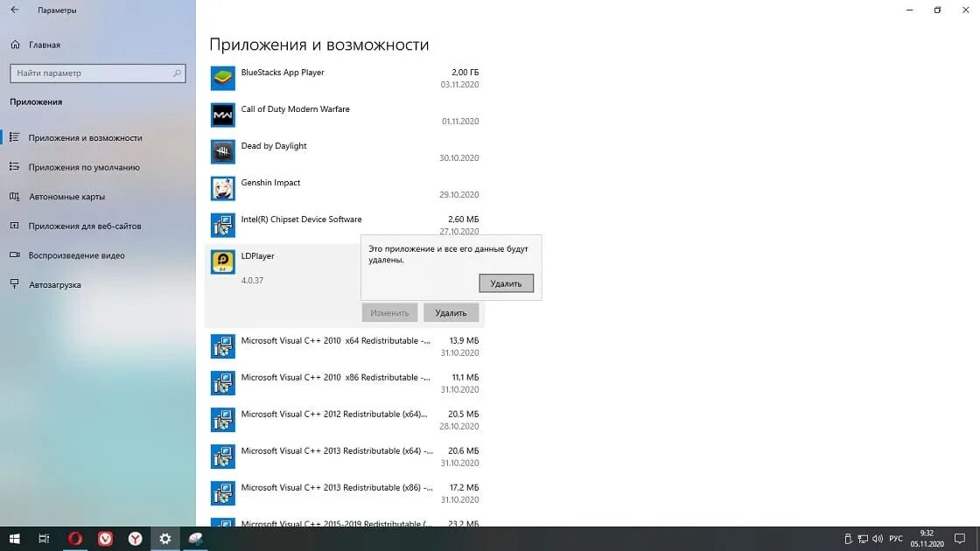
Task: Select Приложения и возможности in sidebar
Action: [85, 137]
